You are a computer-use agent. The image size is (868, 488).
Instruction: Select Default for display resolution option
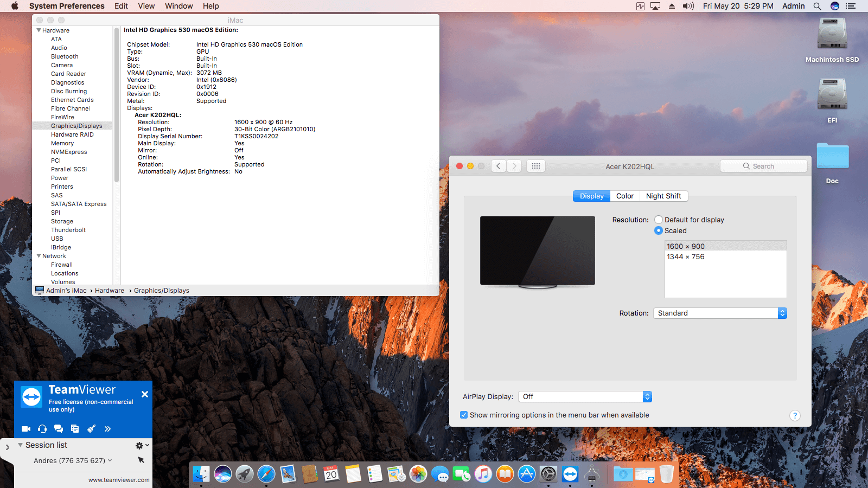[659, 220]
